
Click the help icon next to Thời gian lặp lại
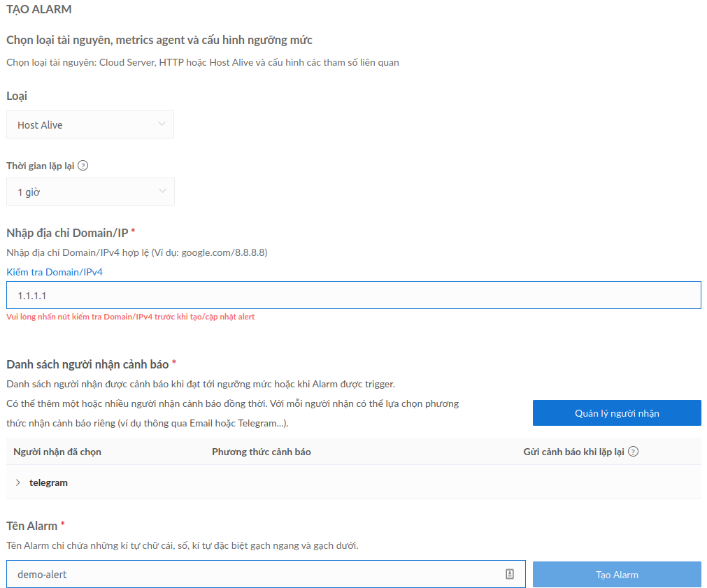(x=83, y=166)
